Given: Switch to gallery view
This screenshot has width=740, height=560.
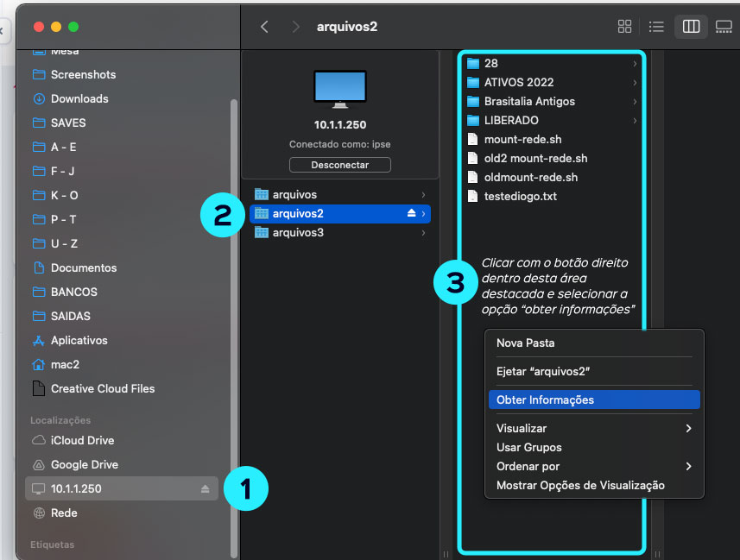Looking at the screenshot, I should (724, 27).
